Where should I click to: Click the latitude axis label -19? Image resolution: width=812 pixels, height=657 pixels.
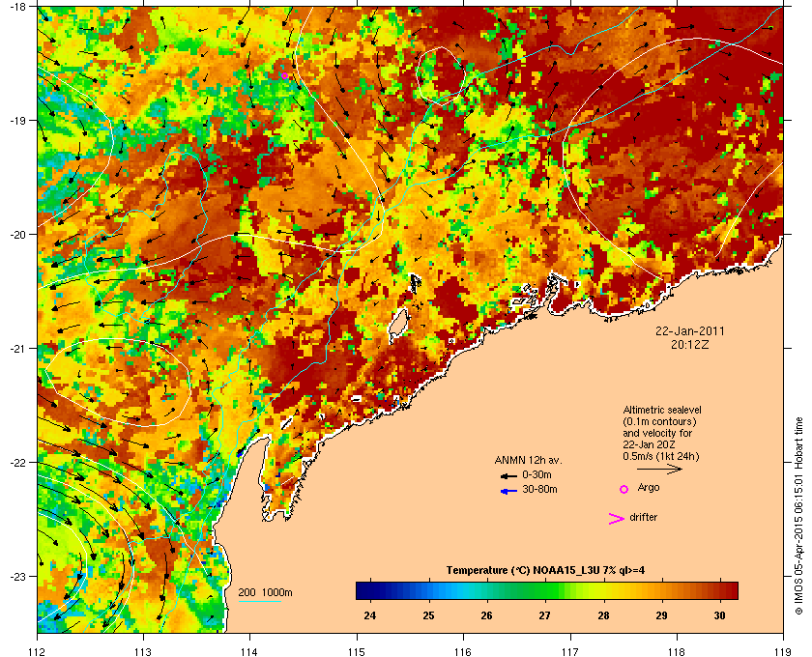coord(17,121)
